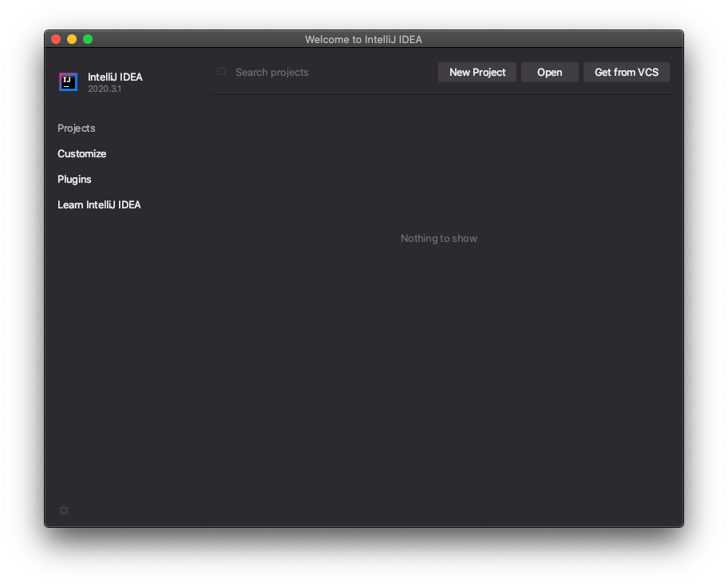
Task: Click the IntelliJ IDEA header text
Action: click(115, 77)
